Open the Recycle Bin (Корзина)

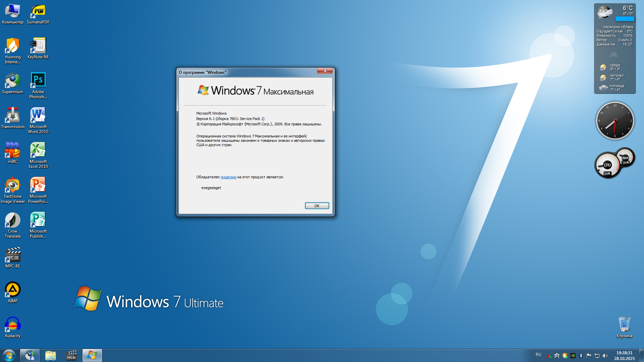pyautogui.click(x=624, y=327)
